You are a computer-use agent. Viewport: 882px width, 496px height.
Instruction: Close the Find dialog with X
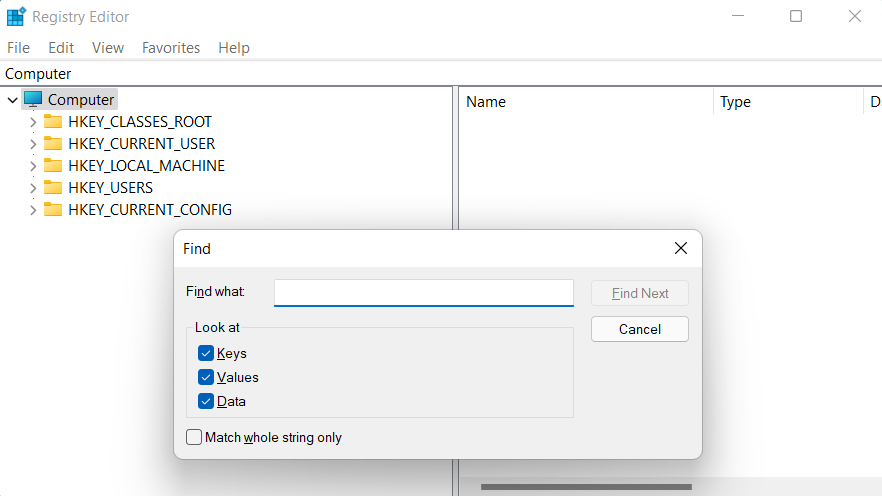(x=680, y=248)
